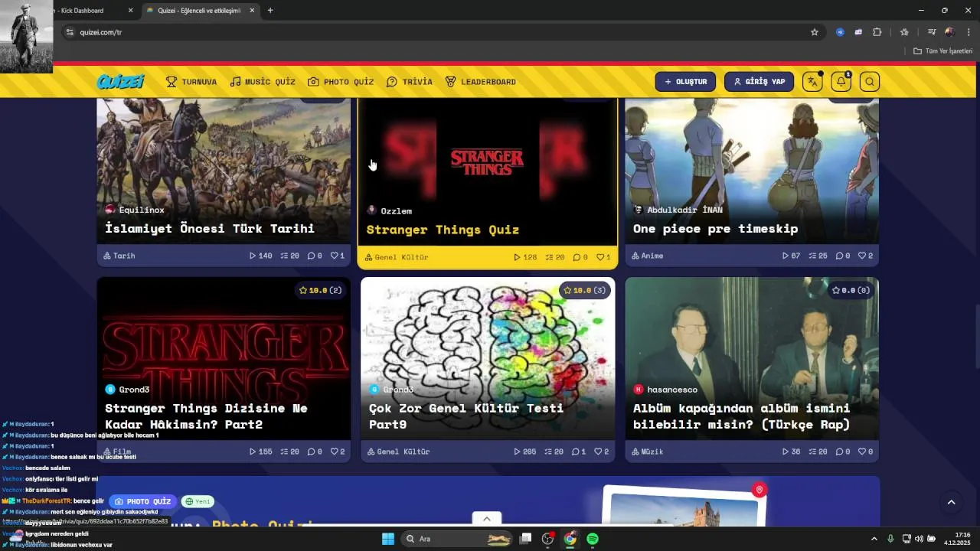The image size is (980, 551).
Task: Click the Müzik category tag
Action: tap(647, 452)
